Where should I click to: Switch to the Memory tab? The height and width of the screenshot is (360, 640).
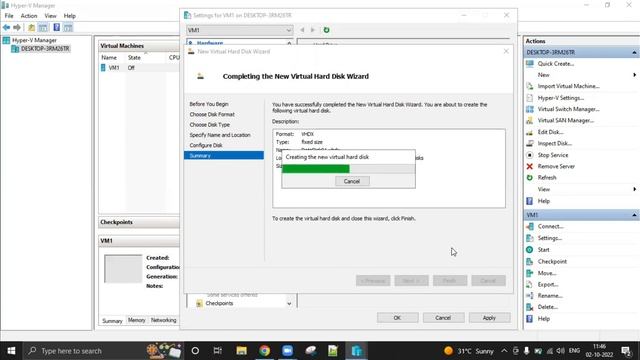[136, 320]
